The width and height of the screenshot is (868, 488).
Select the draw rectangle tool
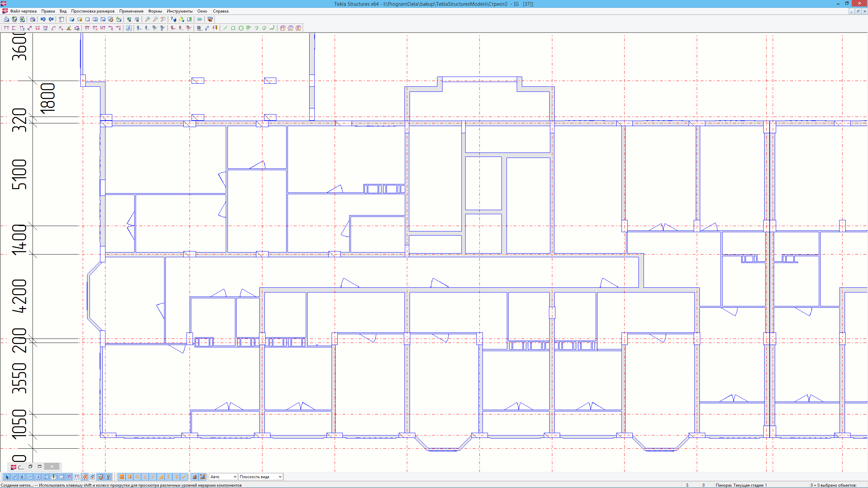tap(233, 28)
